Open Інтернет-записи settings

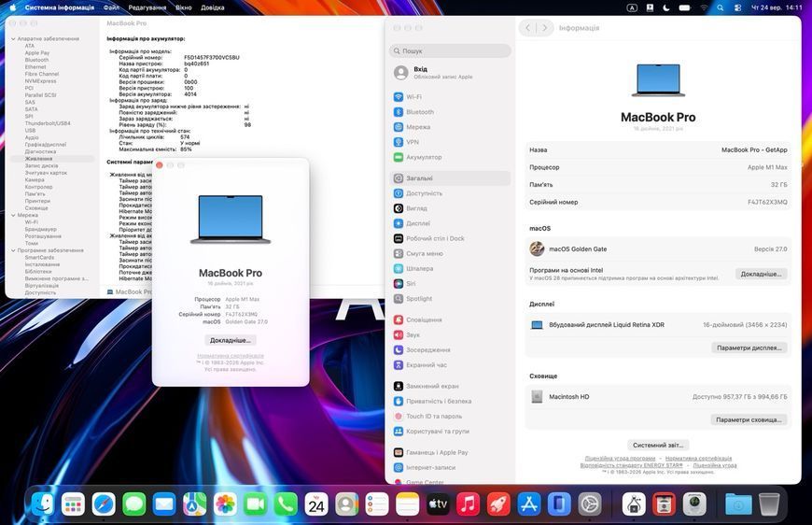click(450, 467)
